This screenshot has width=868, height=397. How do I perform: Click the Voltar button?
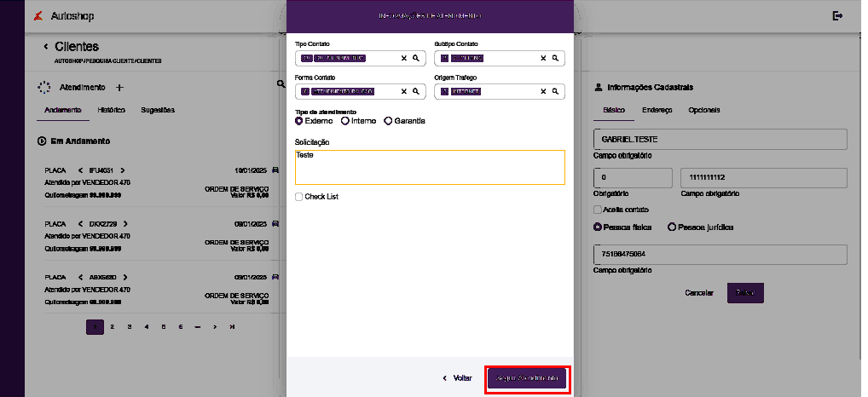(x=458, y=378)
